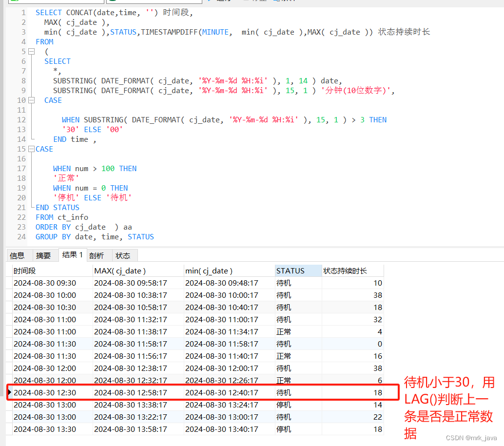
Task: Click the MAX( cj_date ) column header
Action: click(x=137, y=271)
